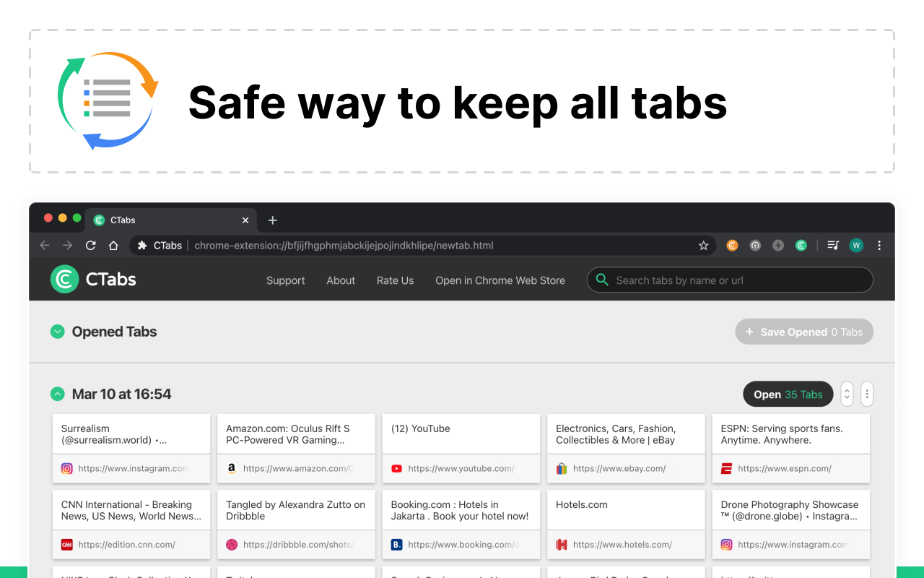Close the CTabs browser tab

(x=245, y=220)
